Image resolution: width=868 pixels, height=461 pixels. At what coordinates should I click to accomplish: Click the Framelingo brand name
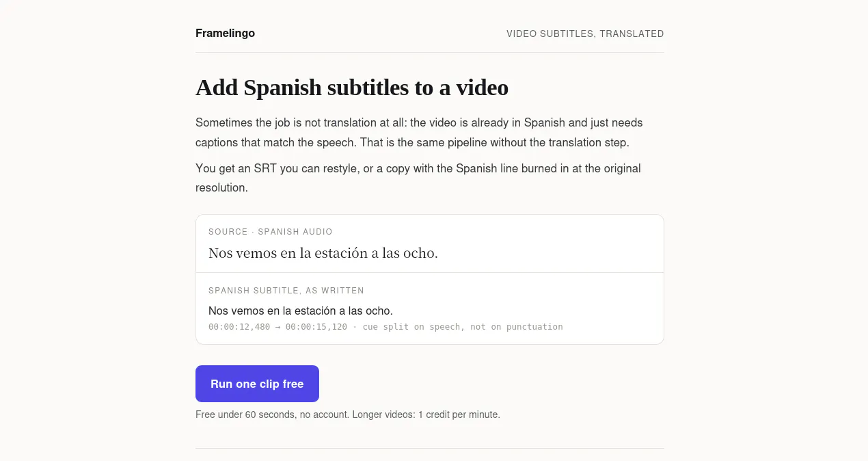tap(225, 33)
